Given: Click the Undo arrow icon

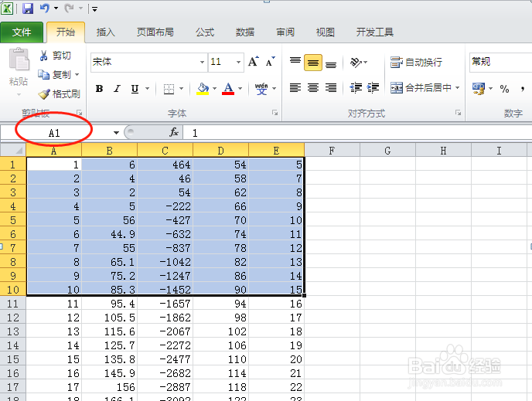Looking at the screenshot, I should pos(45,8).
